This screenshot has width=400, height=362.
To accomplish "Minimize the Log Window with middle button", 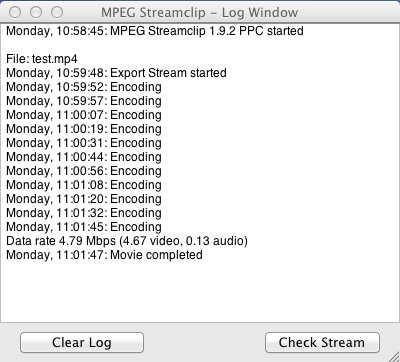I will pyautogui.click(x=36, y=12).
